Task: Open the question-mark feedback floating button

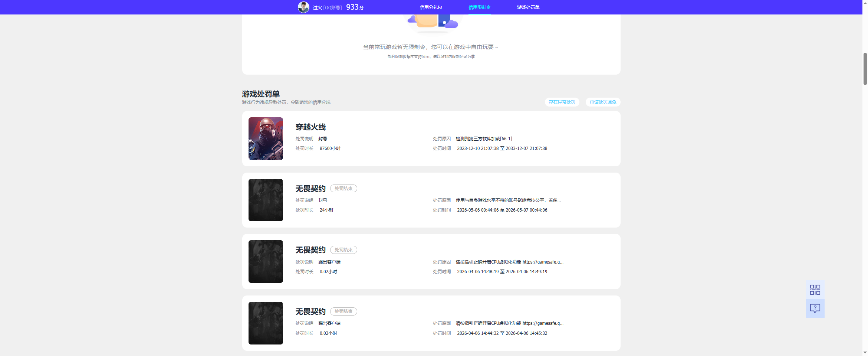Action: click(815, 308)
